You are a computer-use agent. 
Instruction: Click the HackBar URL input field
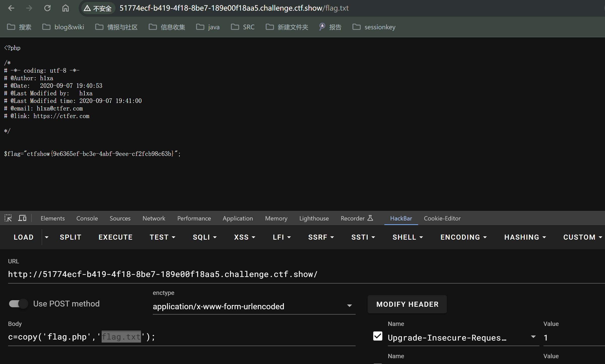[306, 274]
